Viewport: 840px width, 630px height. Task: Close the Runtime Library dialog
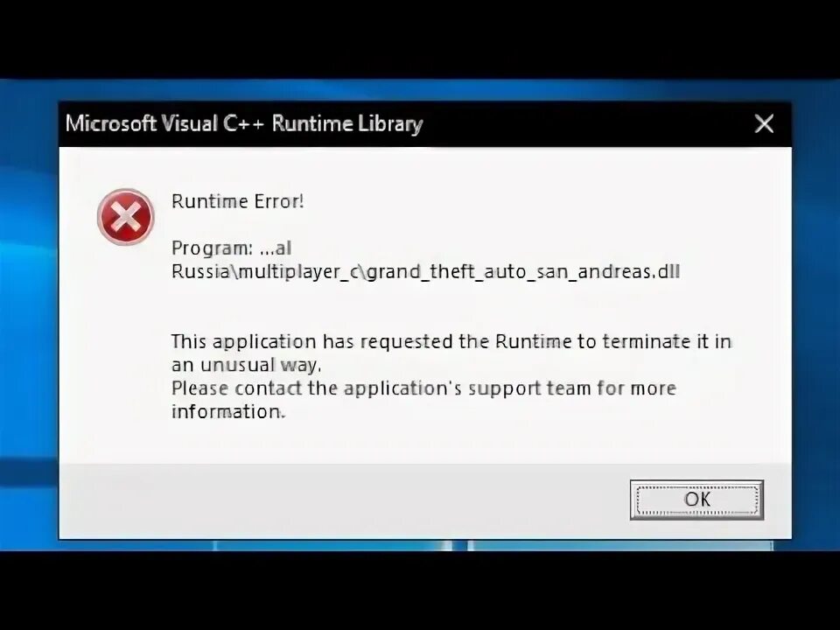pyautogui.click(x=764, y=123)
